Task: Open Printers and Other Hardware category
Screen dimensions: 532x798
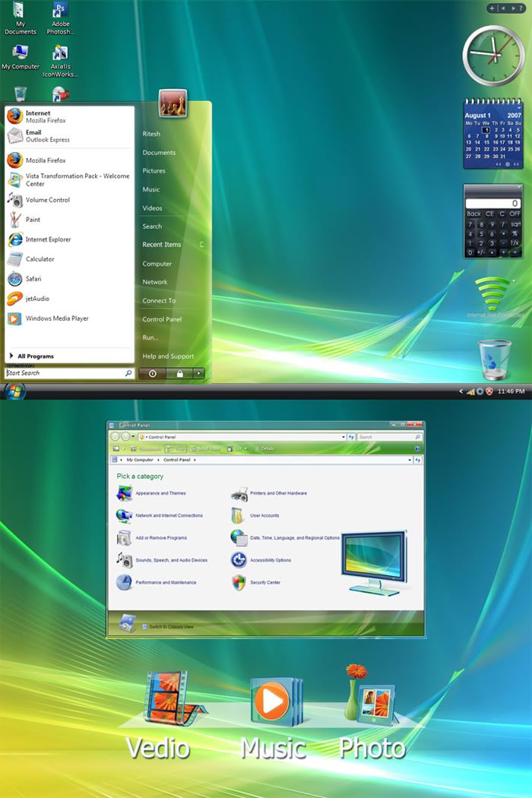Action: (x=269, y=493)
